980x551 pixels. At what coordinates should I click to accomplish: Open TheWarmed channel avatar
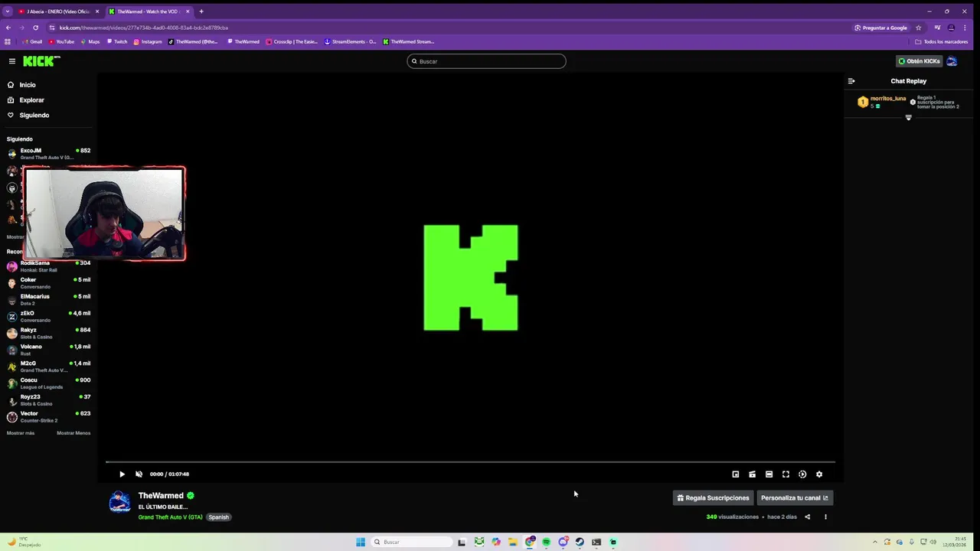119,502
